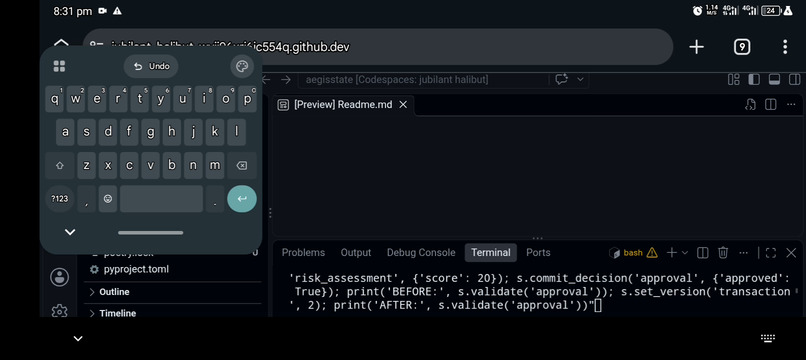Click the github.dev address bar
Screen dimensions: 806x360
coord(378,47)
